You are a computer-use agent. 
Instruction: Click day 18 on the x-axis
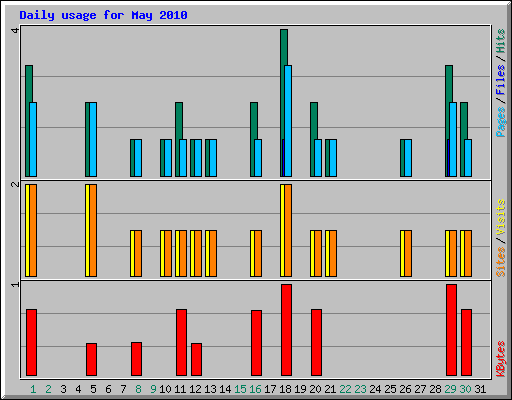285,389
